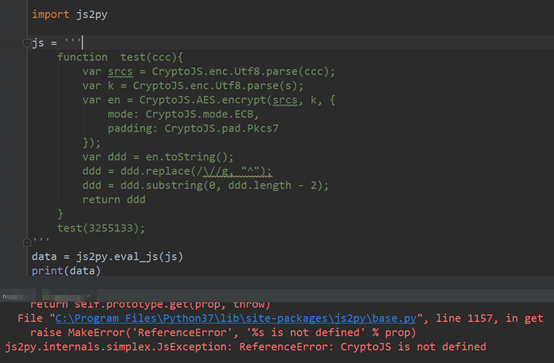Click the raise MakeError traceback line
Image resolution: width=554 pixels, height=363 pixels.
[x=223, y=333]
